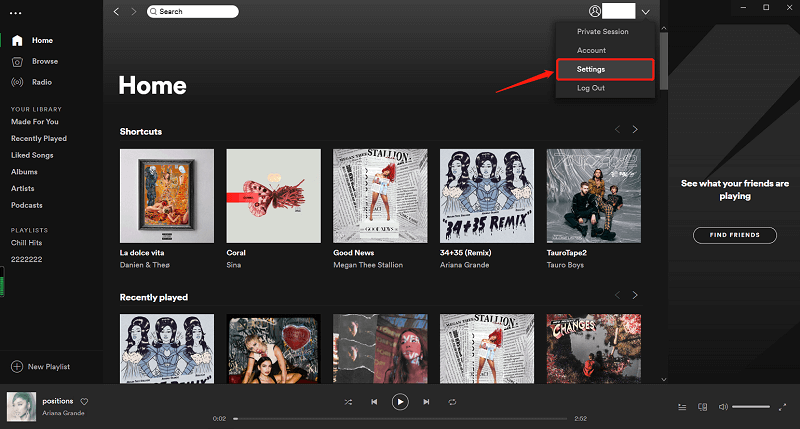Open Radio in the sidebar
The width and height of the screenshot is (800, 429).
pos(42,82)
